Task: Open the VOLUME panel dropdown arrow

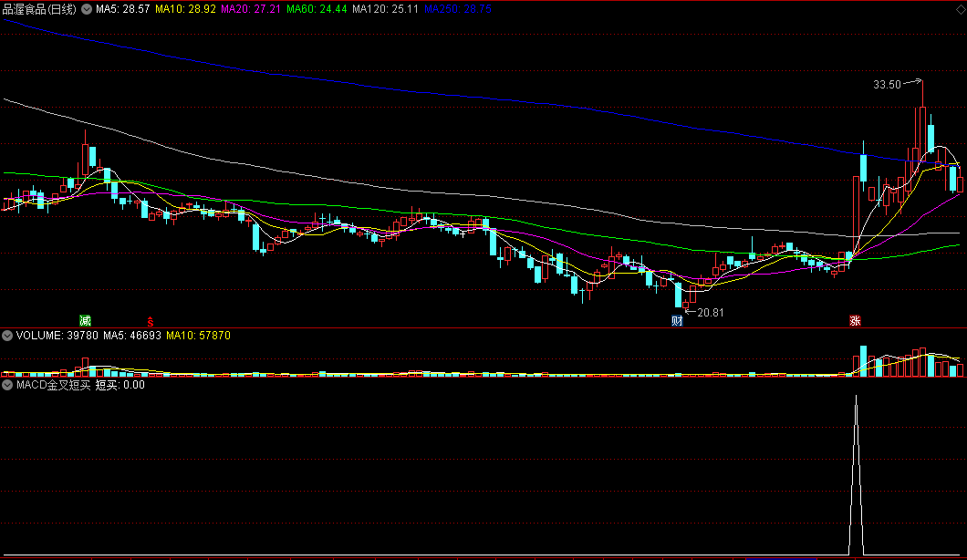Action: click(x=7, y=336)
